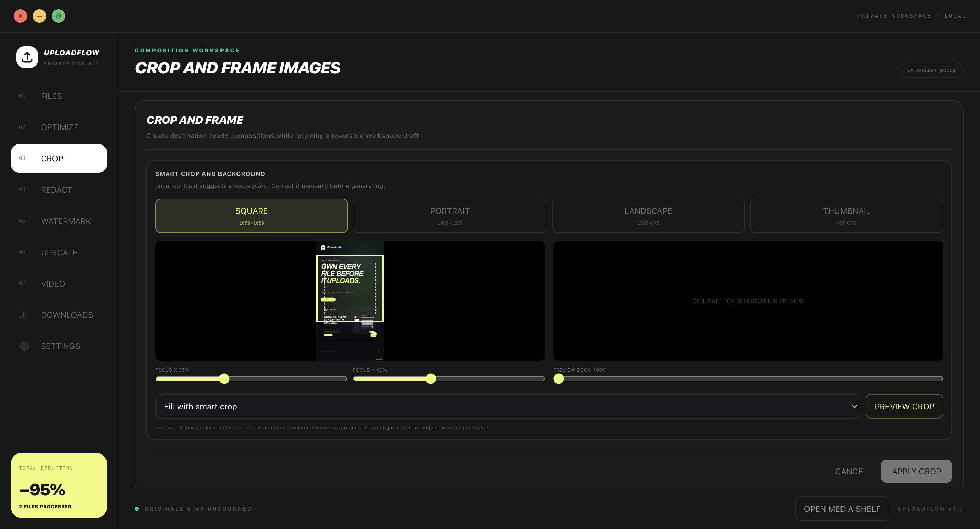
Task: Select the Portrait 1080×1350 preset
Action: (x=450, y=216)
